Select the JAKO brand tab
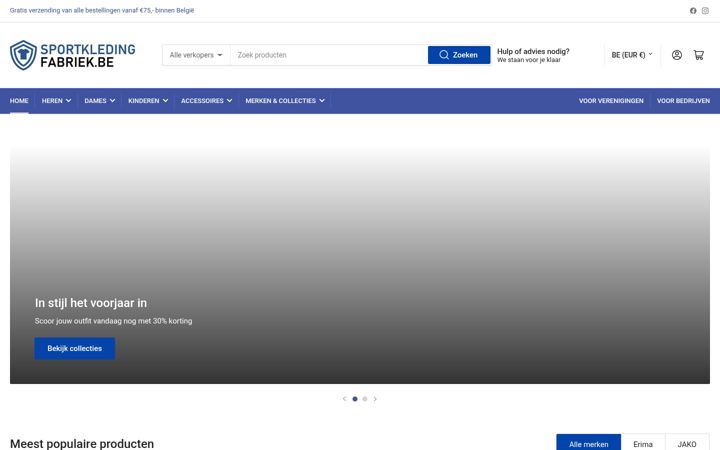The height and width of the screenshot is (450, 720). pos(686,444)
